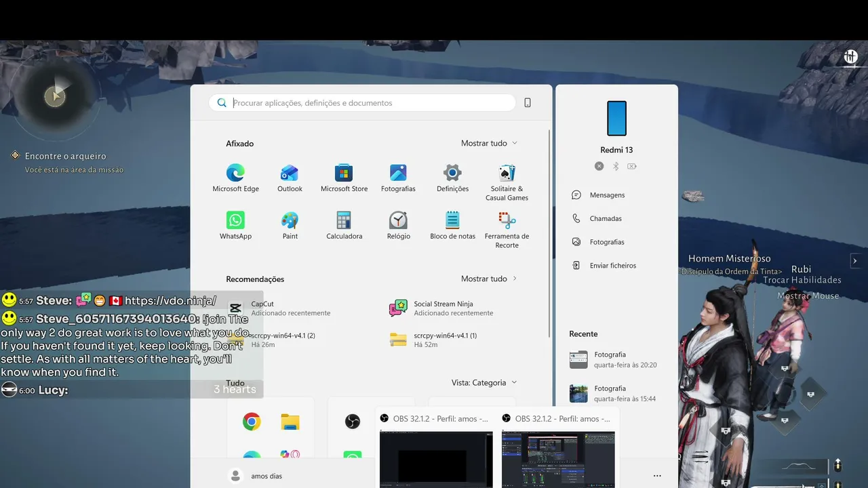Viewport: 868px width, 488px height.
Task: Open Bloco de notas
Action: point(452,226)
